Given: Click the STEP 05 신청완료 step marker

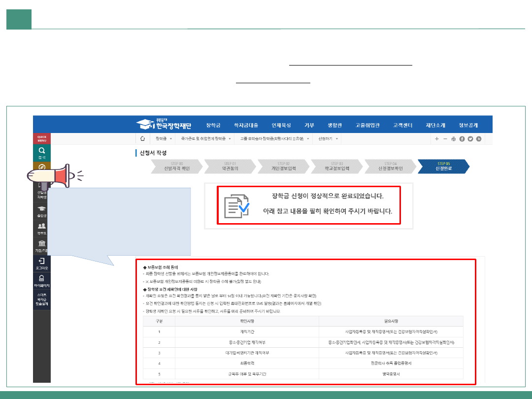Looking at the screenshot, I should click(442, 166).
